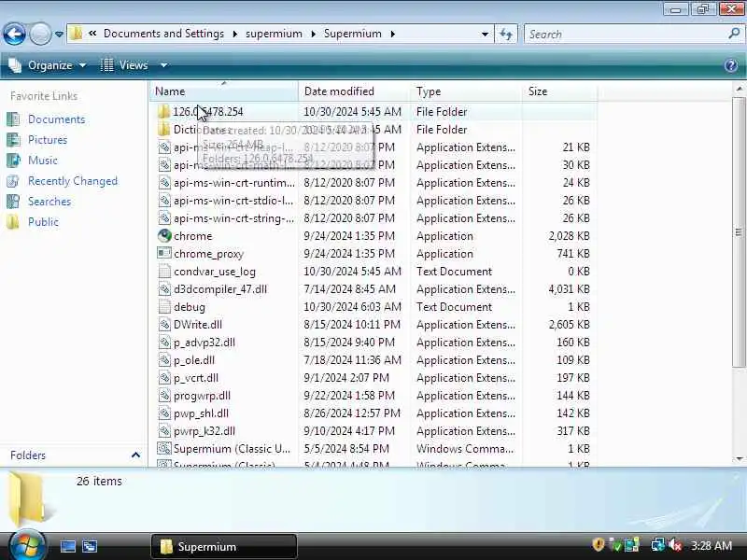Click the Views button
Image resolution: width=747 pixels, height=560 pixels.
tap(125, 65)
